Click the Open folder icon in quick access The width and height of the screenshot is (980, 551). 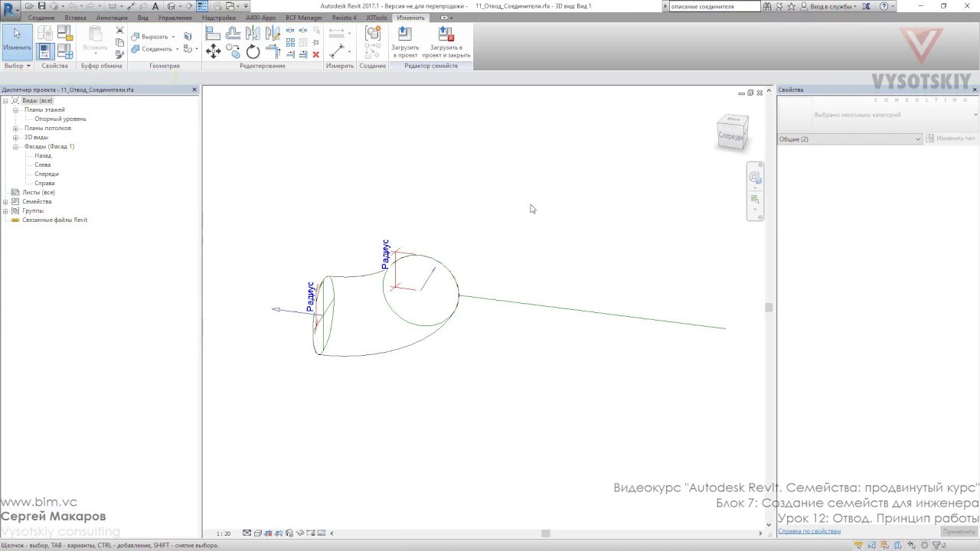point(29,6)
